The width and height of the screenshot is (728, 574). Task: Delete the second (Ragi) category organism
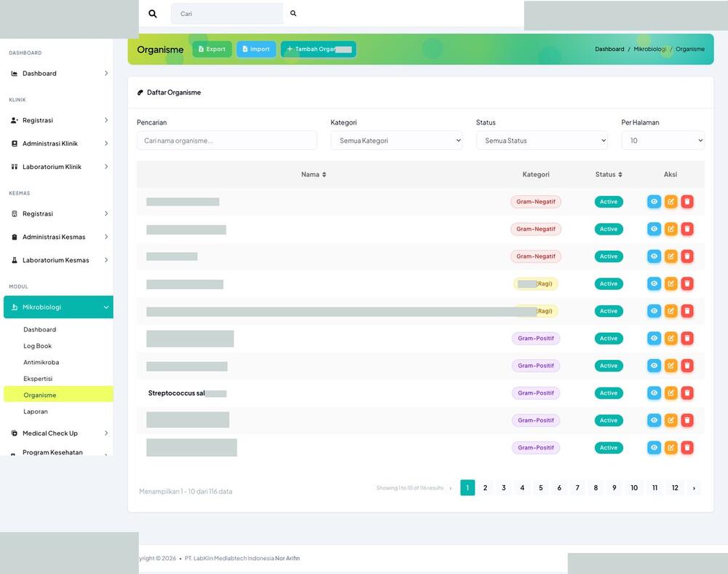click(687, 311)
